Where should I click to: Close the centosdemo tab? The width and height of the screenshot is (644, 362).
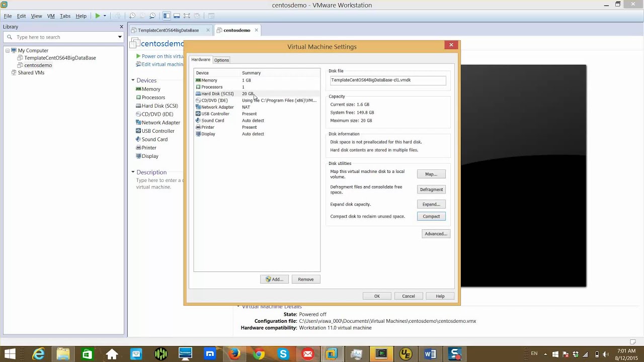click(x=256, y=30)
